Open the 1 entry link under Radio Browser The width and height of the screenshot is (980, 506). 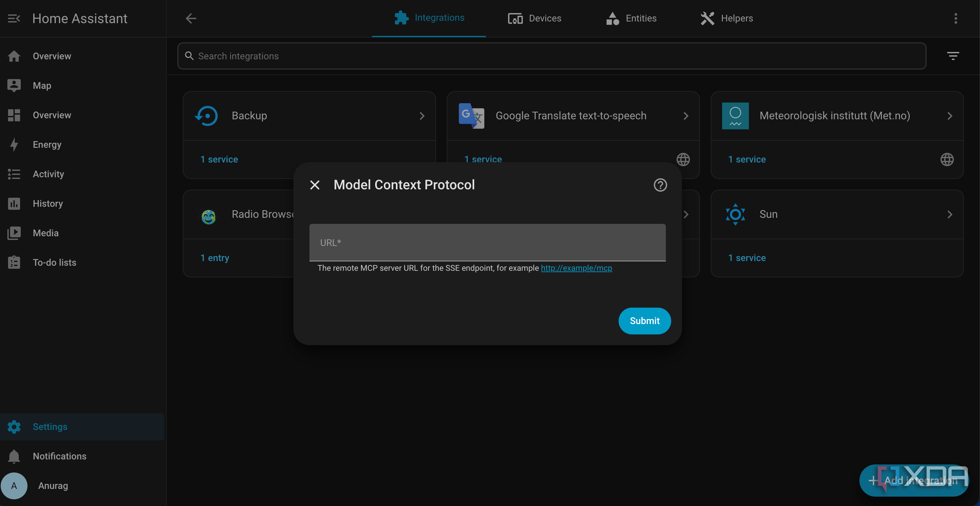tap(215, 258)
